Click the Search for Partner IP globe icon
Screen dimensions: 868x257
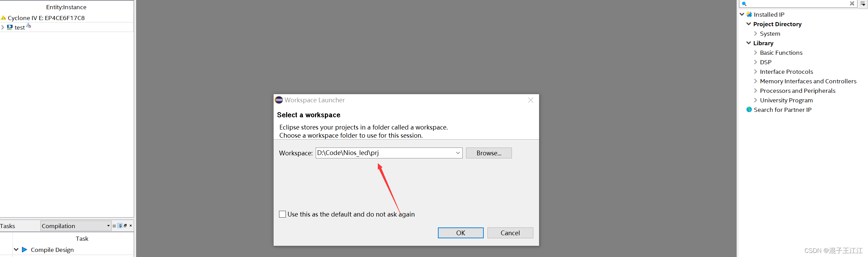(x=749, y=109)
